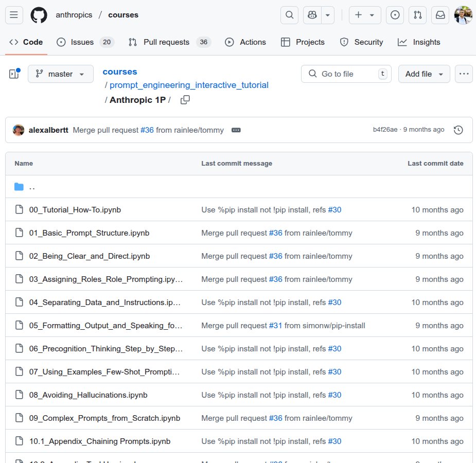Open the master branch selector
The width and height of the screenshot is (476, 463).
[x=60, y=74]
